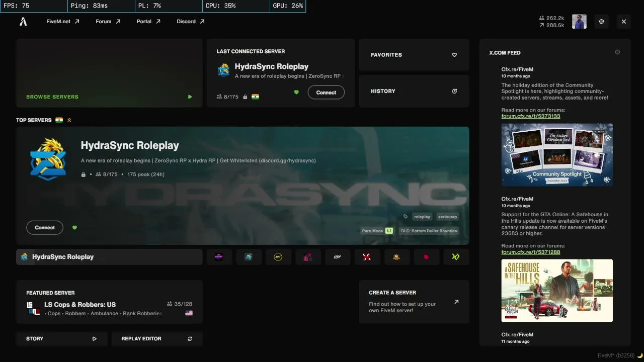Open the History list

click(414, 91)
